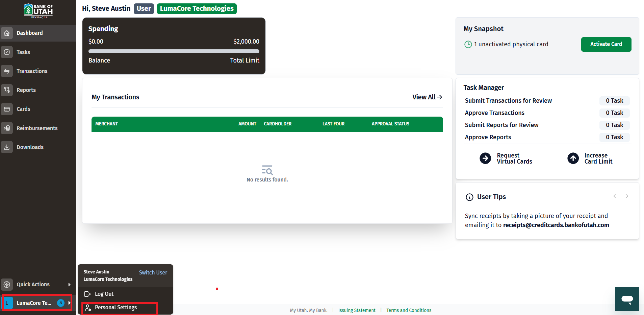The width and height of the screenshot is (644, 315).
Task: Click the APPROVAL STATUS column header
Action: click(390, 124)
